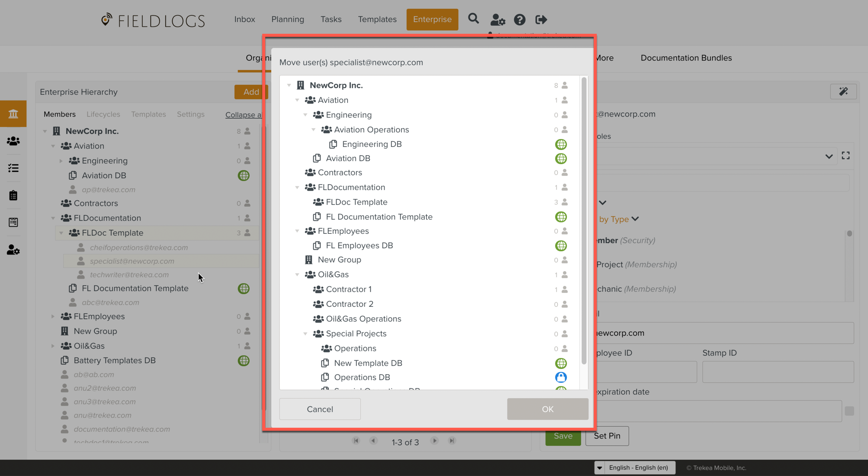Click the magic wand edit icon

pyautogui.click(x=843, y=92)
